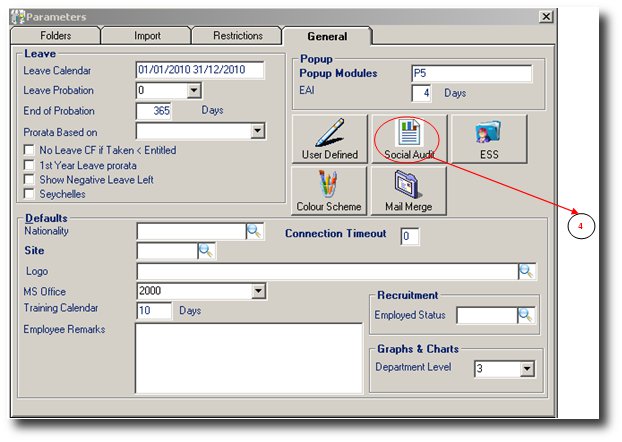Viewport: 622px width, 442px height.
Task: Switch to the Folders tab
Action: [x=57, y=36]
